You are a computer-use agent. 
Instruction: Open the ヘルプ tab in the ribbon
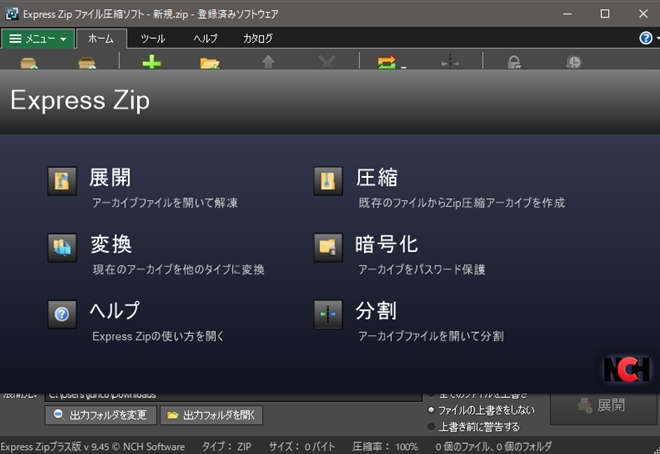205,39
